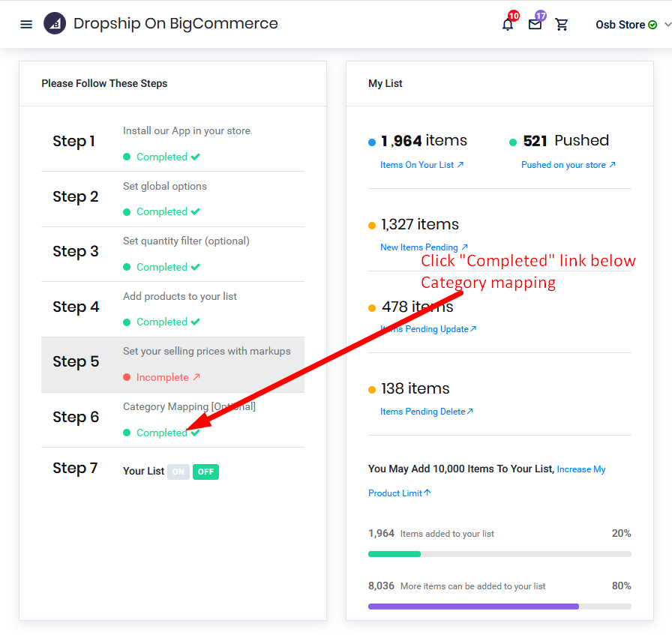Open notifications bell with 10 alerts
This screenshot has width=672, height=635.
click(508, 24)
